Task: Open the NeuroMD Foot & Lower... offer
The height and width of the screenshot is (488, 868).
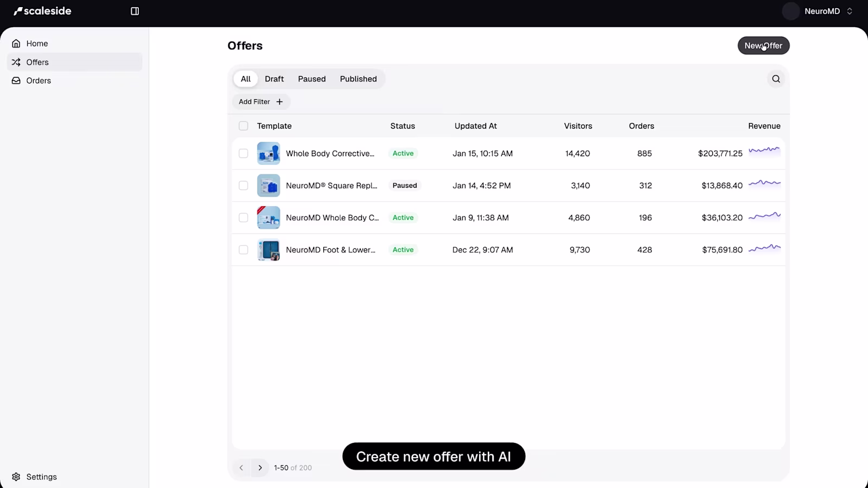Action: [331, 249]
